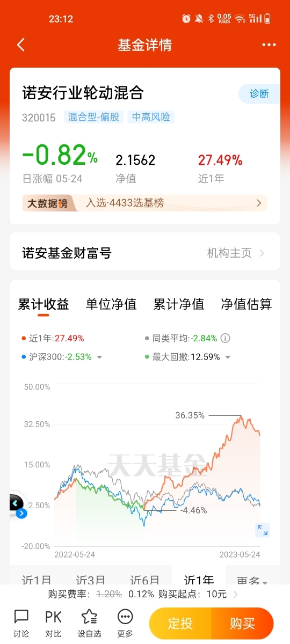The width and height of the screenshot is (290, 644).
Task: Select the 近6月 period tab
Action: coord(144,581)
